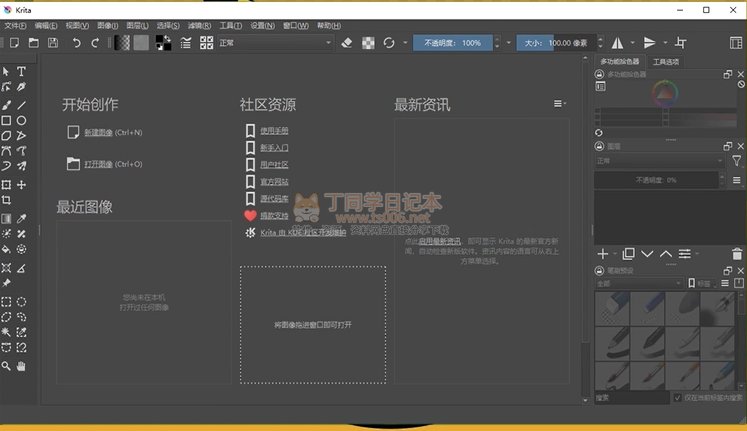Screen dimensions: 747x431
Task: Select the Text tool in the toolbox
Action: pos(22,72)
